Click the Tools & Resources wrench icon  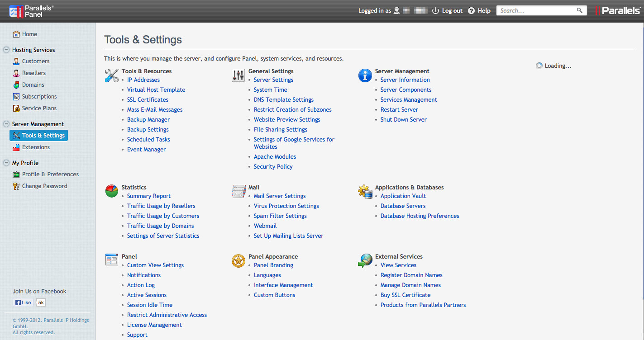point(111,76)
